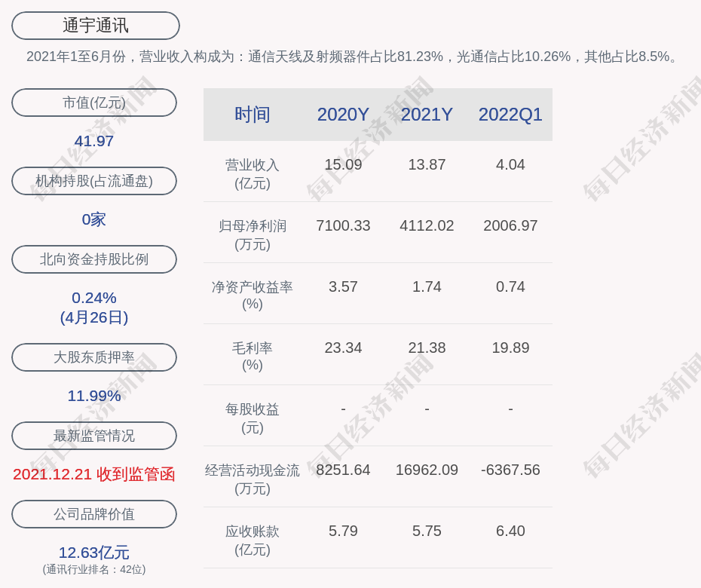Click the 公司品牌价值 label pill
The height and width of the screenshot is (588, 701).
tap(94, 514)
